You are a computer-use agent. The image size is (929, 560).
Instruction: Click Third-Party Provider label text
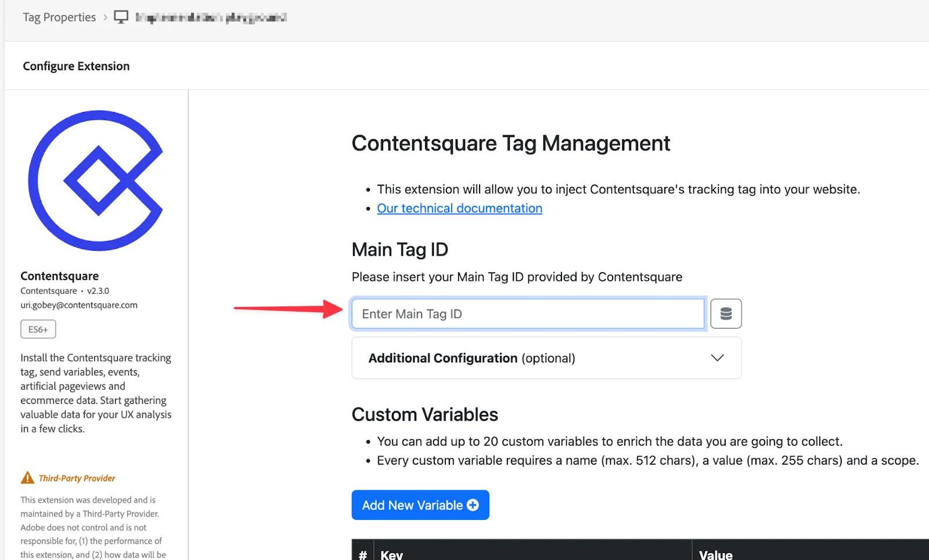(77, 478)
